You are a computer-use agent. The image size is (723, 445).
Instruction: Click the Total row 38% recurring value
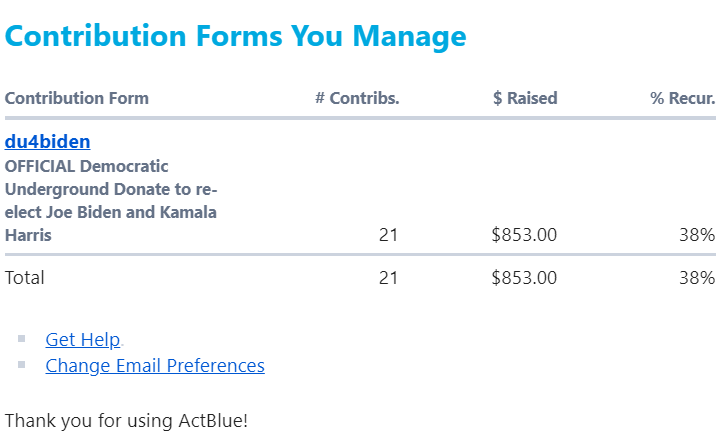click(696, 278)
